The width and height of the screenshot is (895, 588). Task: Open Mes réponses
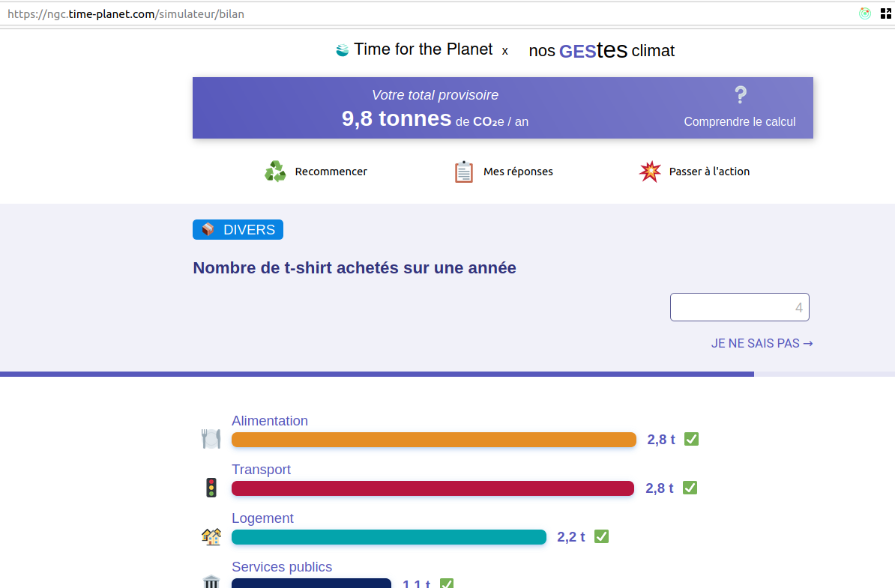coord(504,172)
